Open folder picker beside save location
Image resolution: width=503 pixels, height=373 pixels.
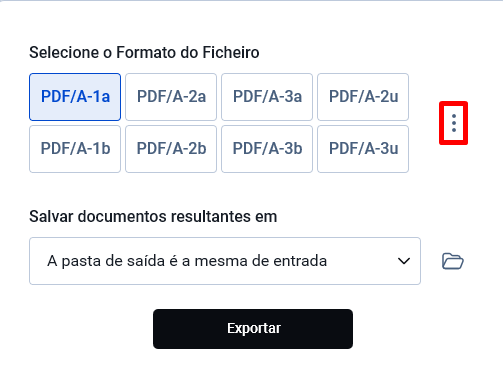(453, 261)
